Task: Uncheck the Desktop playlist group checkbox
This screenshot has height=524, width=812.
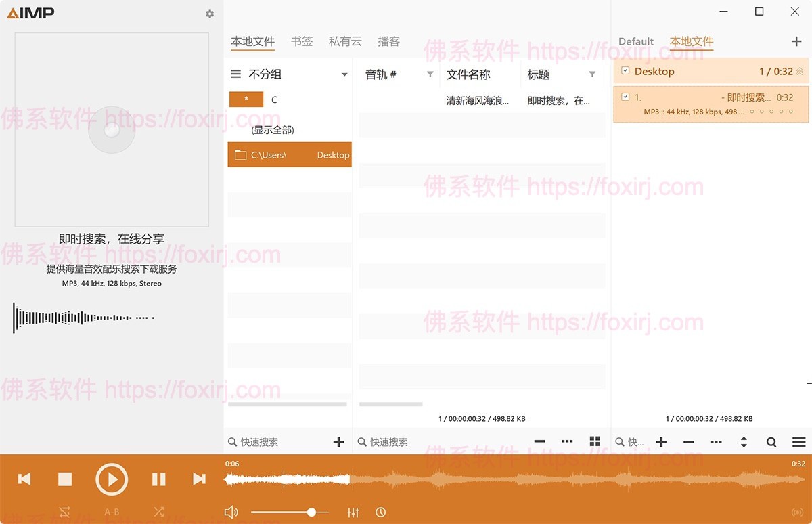Action: [x=626, y=71]
